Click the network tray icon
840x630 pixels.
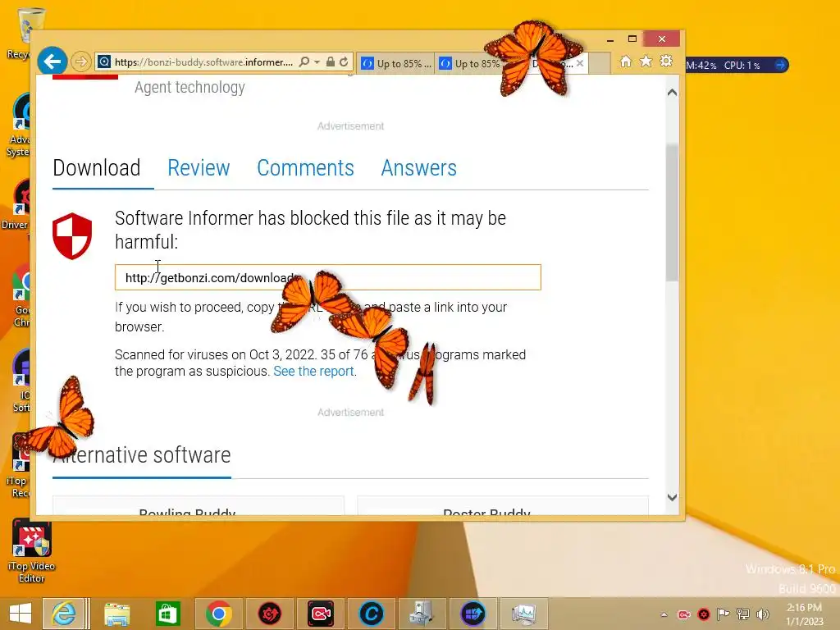tap(743, 614)
